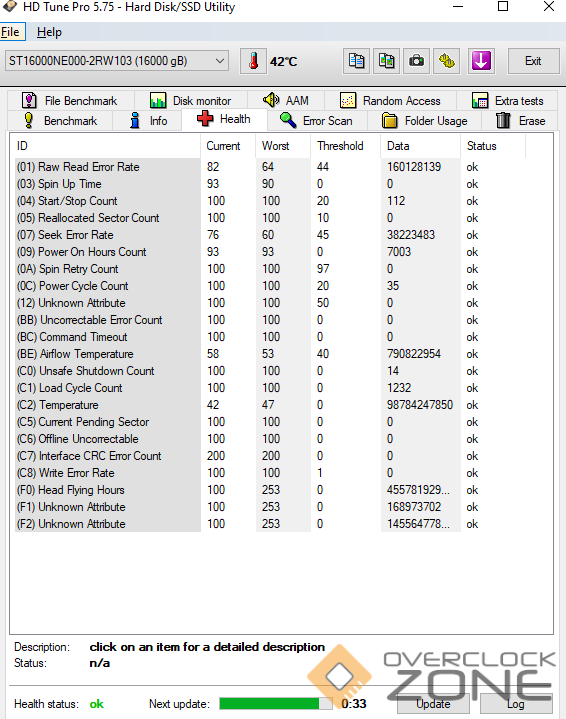Click the Exit button
This screenshot has width=566, height=719.
click(533, 61)
